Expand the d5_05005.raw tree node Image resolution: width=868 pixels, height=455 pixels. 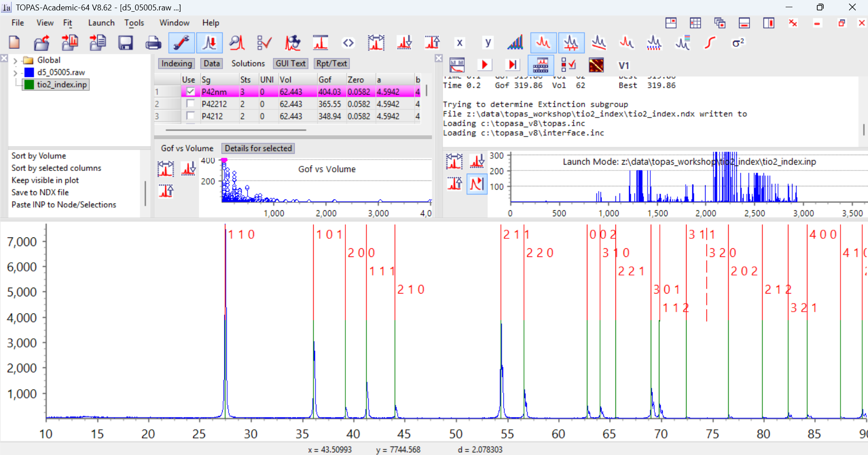pyautogui.click(x=15, y=72)
